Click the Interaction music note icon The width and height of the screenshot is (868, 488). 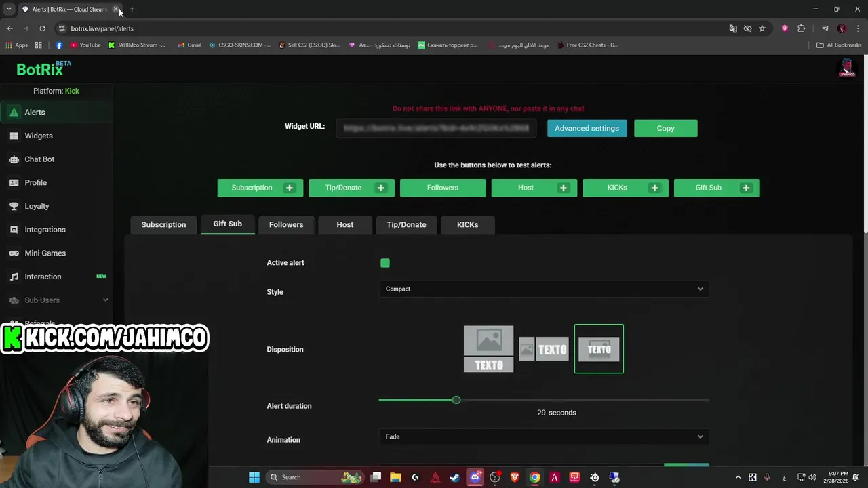coord(14,277)
